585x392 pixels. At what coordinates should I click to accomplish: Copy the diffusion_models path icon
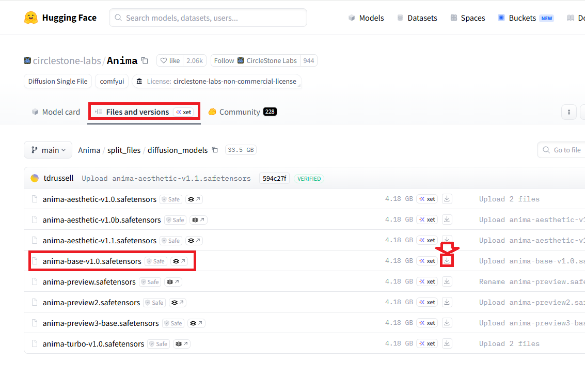click(215, 150)
